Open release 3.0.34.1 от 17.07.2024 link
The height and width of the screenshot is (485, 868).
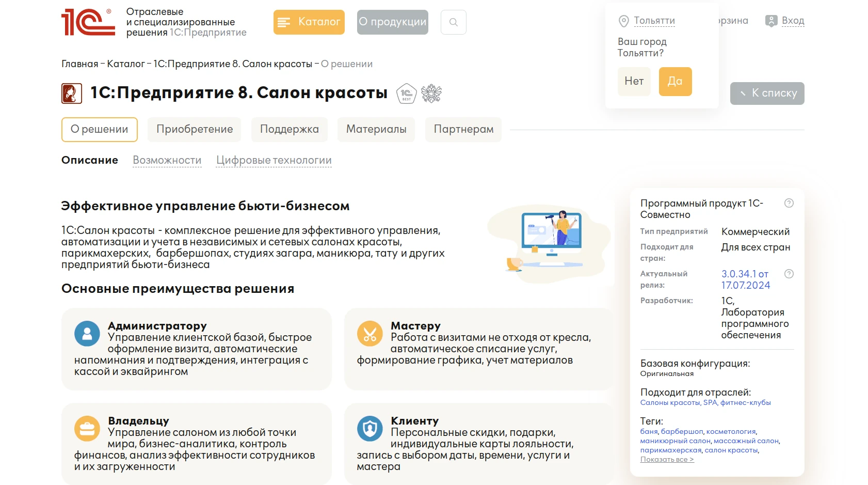(746, 279)
